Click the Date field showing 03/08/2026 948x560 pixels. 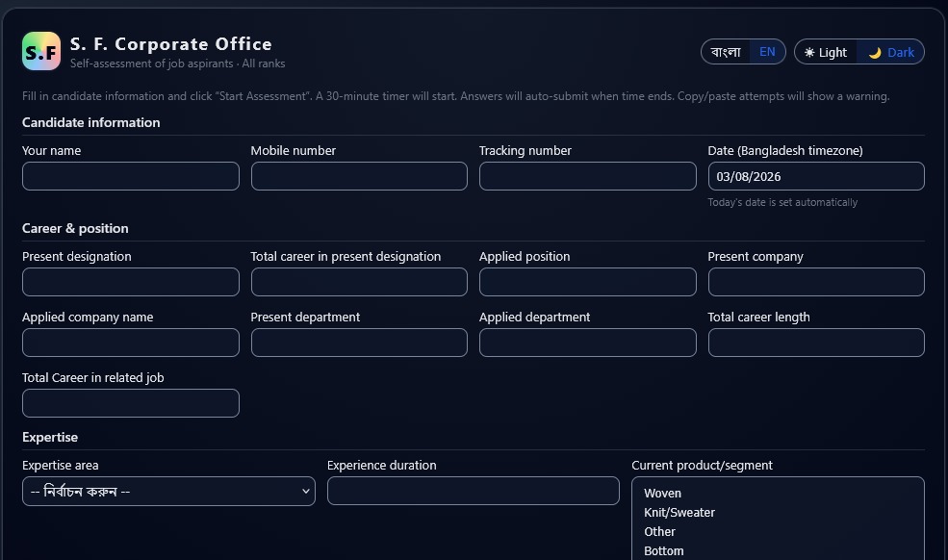pyautogui.click(x=816, y=176)
